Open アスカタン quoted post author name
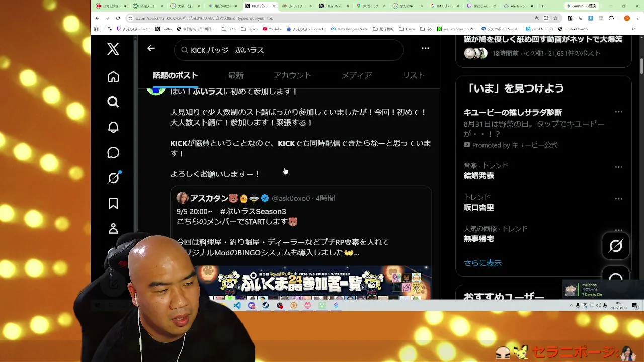 coord(209,198)
